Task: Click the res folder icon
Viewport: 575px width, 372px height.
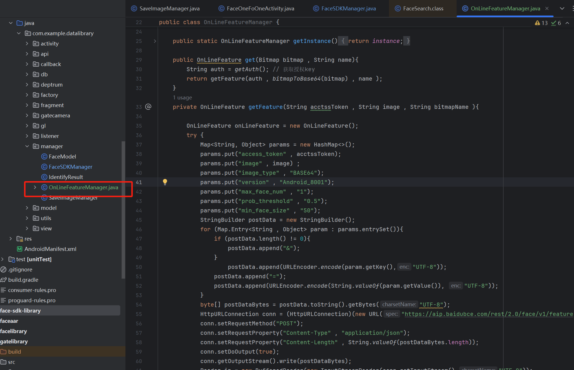Action: [x=19, y=239]
